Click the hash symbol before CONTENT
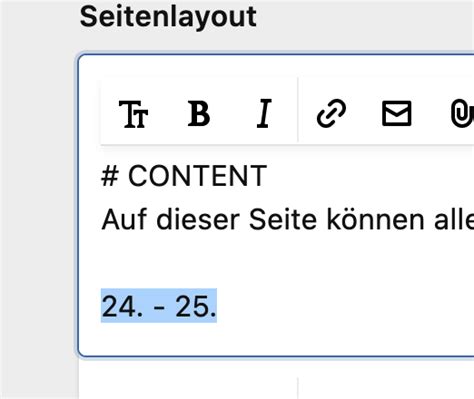The image size is (474, 399). pyautogui.click(x=110, y=176)
